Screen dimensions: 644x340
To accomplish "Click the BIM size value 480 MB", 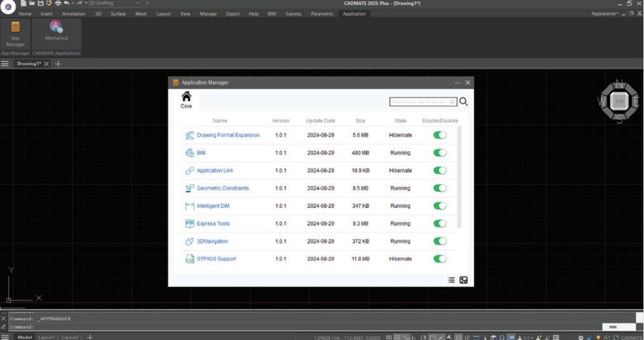I will coord(360,152).
